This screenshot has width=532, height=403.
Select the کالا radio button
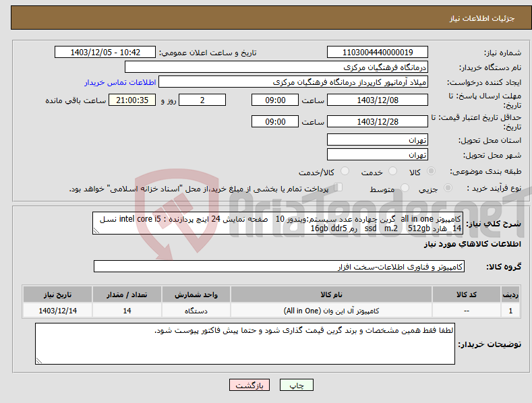click(431, 171)
